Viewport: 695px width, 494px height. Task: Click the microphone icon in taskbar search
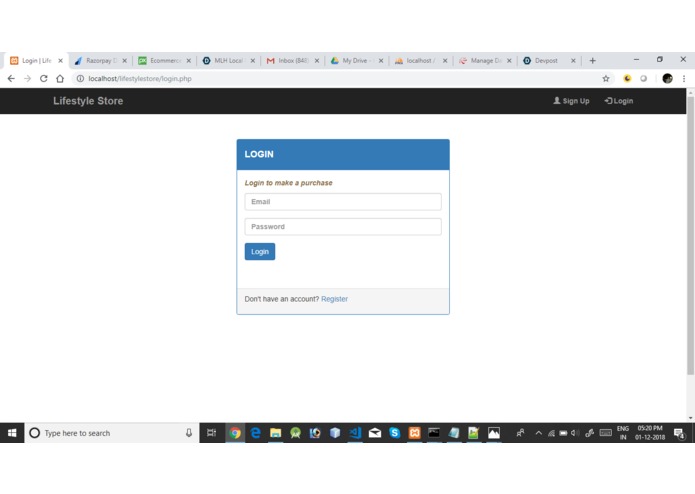[x=189, y=433]
